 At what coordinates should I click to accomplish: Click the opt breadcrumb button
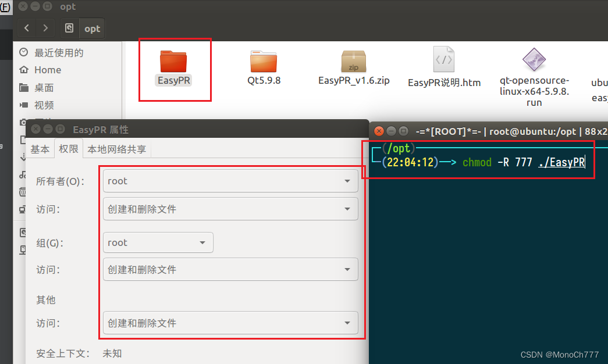click(x=91, y=27)
